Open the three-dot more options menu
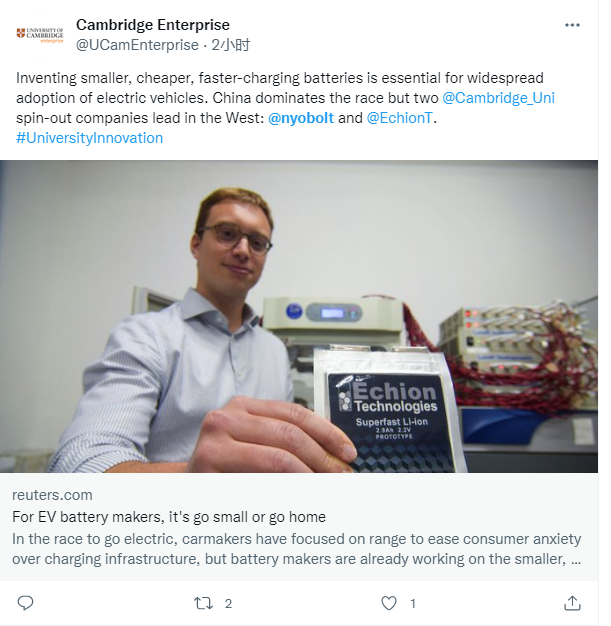The width and height of the screenshot is (611, 626). pyautogui.click(x=572, y=25)
